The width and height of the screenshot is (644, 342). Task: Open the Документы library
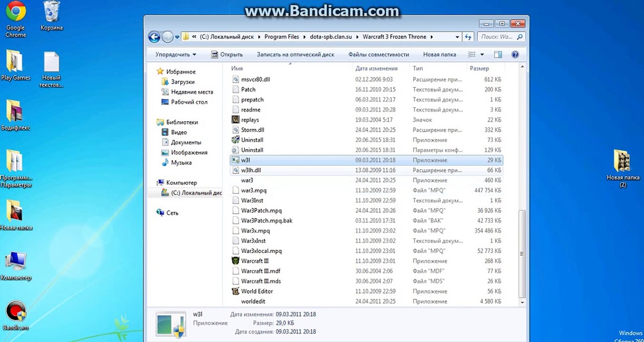[186, 142]
